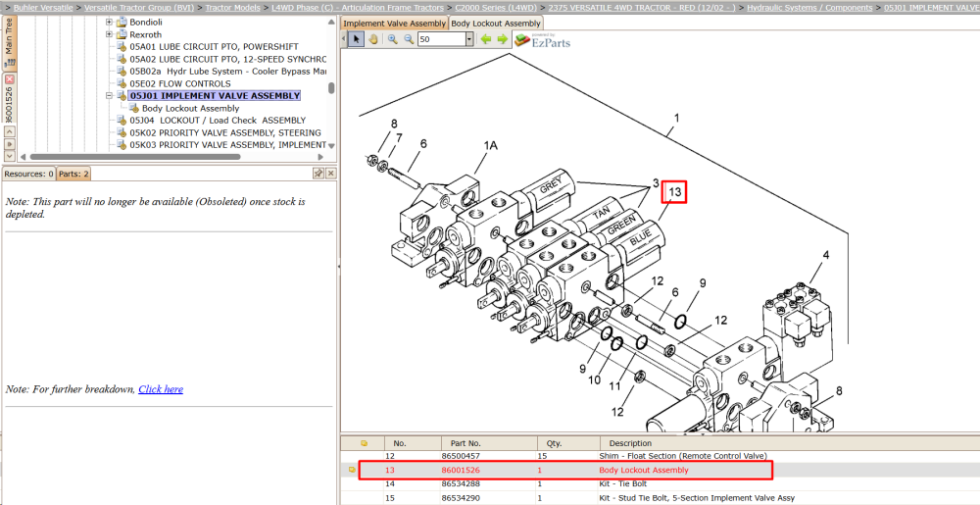The height and width of the screenshot is (505, 980).
Task: Click the page icon beside 05K02 PRIORITY VALVE
Action: [x=122, y=132]
